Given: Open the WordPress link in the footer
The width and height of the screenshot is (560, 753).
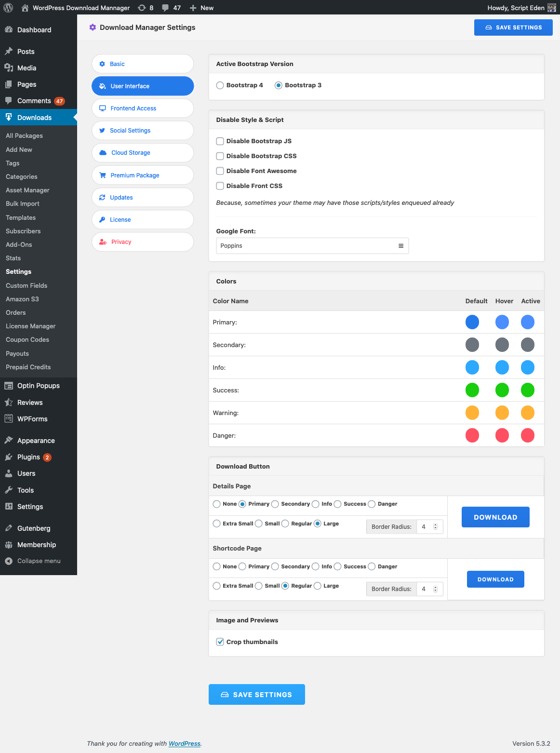Looking at the screenshot, I should 184,743.
